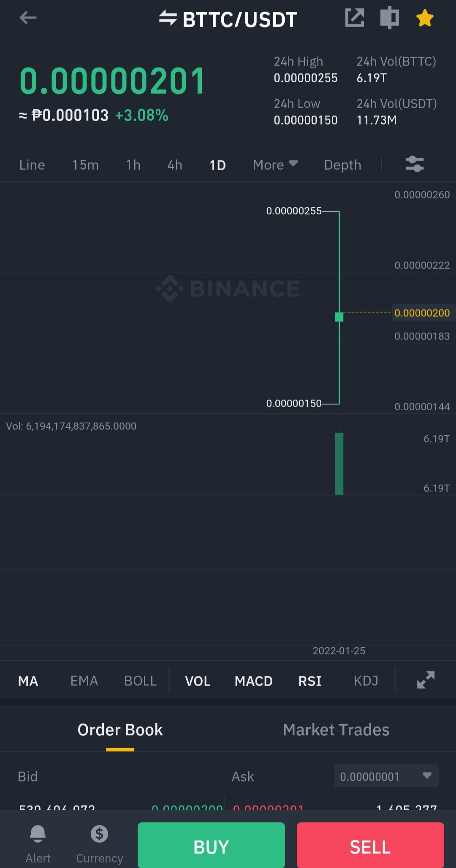Screen dimensions: 456x868
Task: Tap the 0.00000150 chart low label
Action: pyautogui.click(x=294, y=403)
